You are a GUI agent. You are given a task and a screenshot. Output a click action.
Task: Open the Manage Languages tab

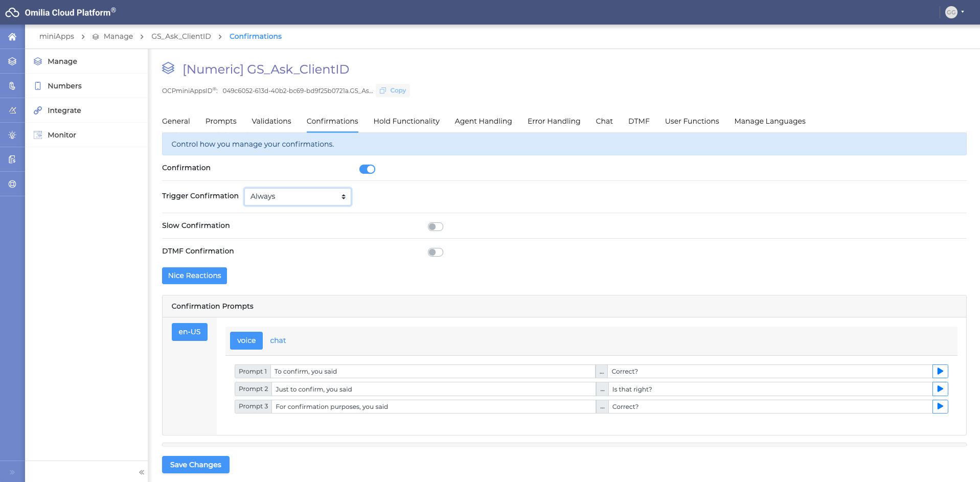770,121
